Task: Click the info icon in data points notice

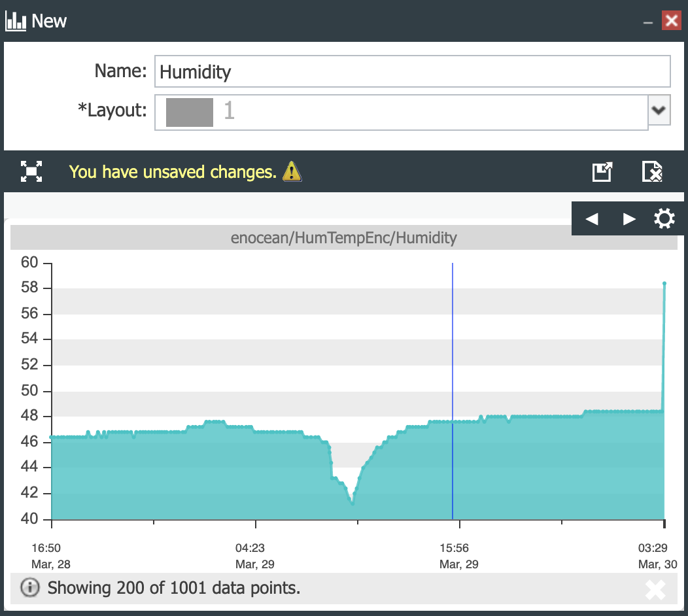Action: pyautogui.click(x=30, y=587)
